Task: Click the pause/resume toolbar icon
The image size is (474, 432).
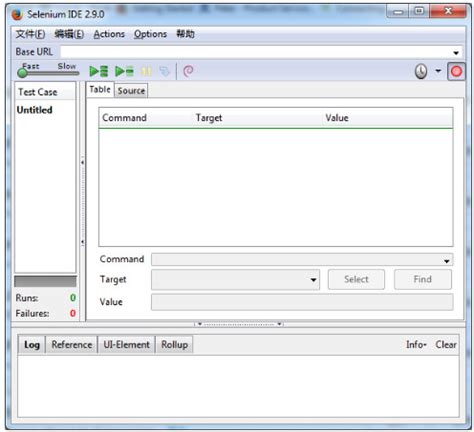Action: pyautogui.click(x=146, y=71)
